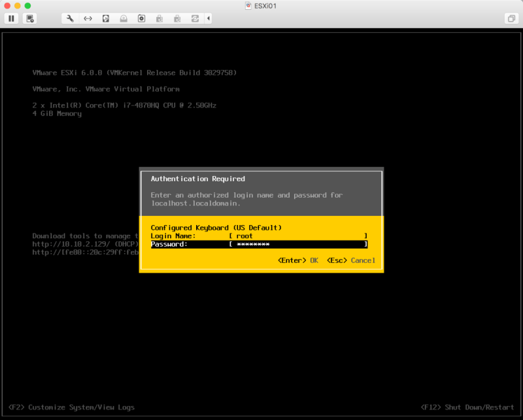Click the sharing sync icon in toolbar
The width and height of the screenshot is (523, 420).
194,18
